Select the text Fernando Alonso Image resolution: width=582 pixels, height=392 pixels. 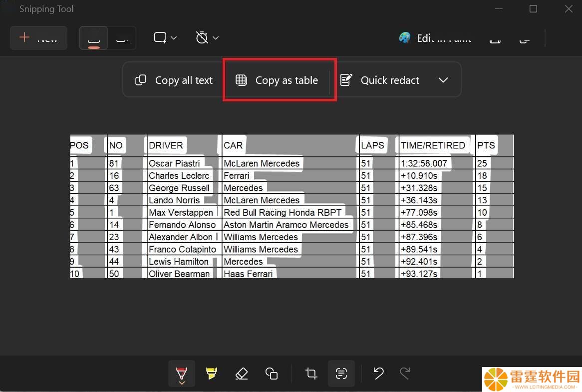coord(182,225)
